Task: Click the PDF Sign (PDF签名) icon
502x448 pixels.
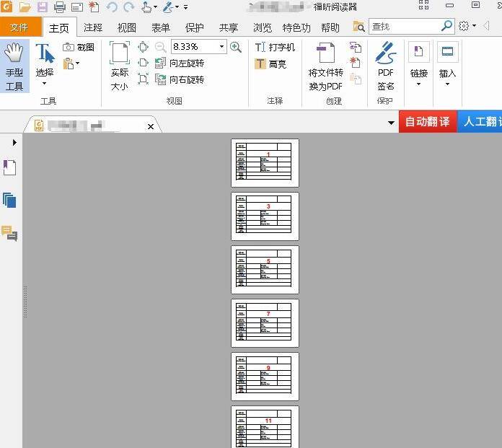Action: point(386,66)
